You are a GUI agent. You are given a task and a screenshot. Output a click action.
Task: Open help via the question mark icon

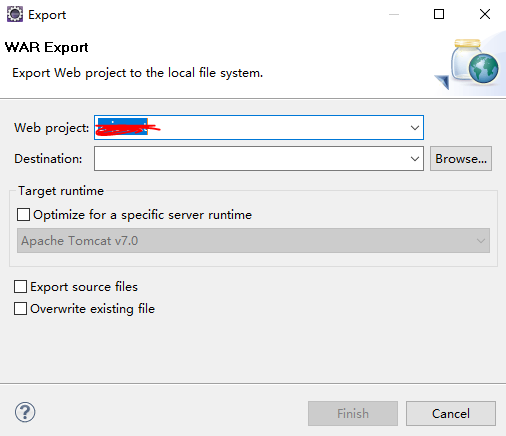[x=25, y=412]
